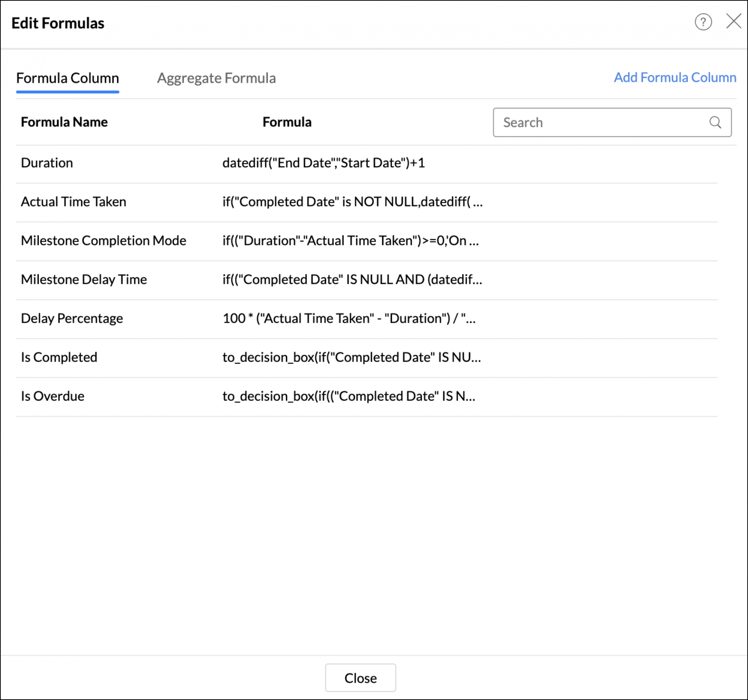Click the Add Formula Column link
This screenshot has width=748, height=700.
coord(675,77)
